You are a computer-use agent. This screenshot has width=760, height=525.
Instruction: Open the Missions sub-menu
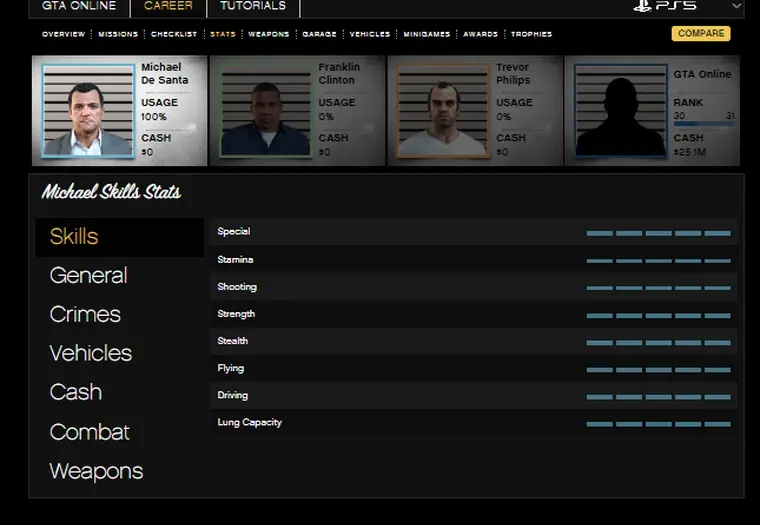coord(118,34)
